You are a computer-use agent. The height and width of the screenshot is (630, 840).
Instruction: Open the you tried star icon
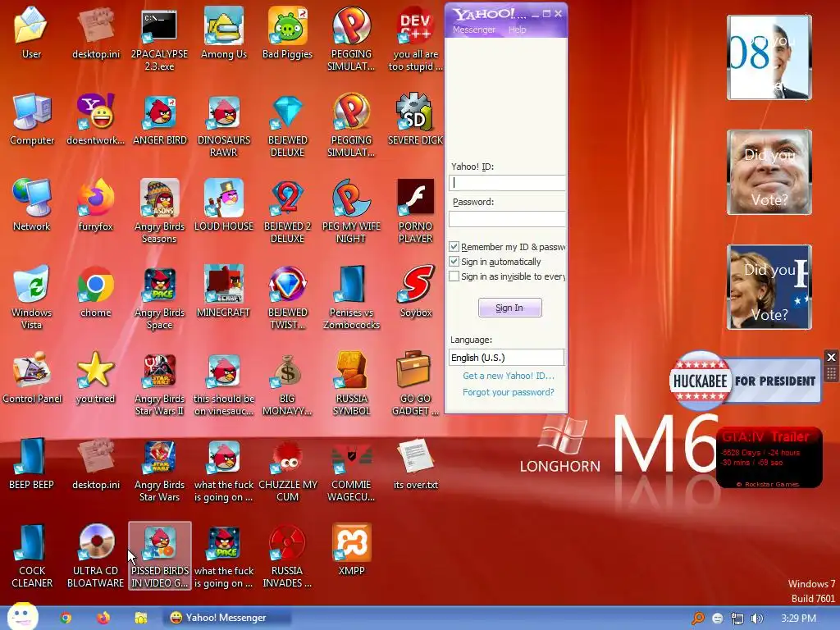tap(95, 377)
